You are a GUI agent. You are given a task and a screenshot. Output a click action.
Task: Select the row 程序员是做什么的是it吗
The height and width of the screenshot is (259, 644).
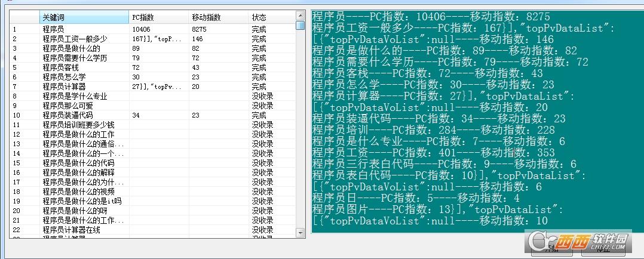pos(152,201)
